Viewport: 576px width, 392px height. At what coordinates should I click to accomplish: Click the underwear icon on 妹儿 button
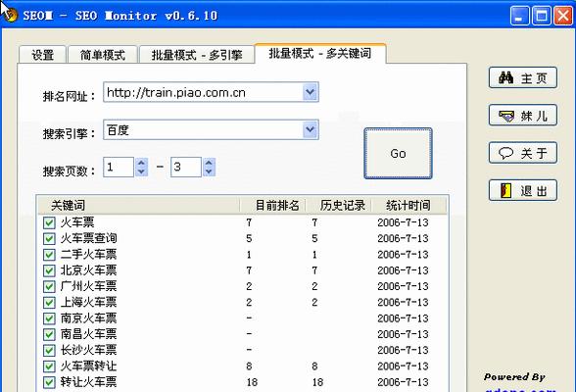coord(506,116)
